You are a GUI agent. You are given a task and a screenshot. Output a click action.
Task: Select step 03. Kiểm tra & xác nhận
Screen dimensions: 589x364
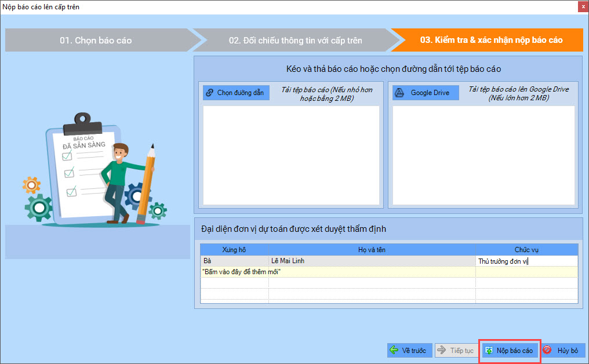[x=490, y=41]
